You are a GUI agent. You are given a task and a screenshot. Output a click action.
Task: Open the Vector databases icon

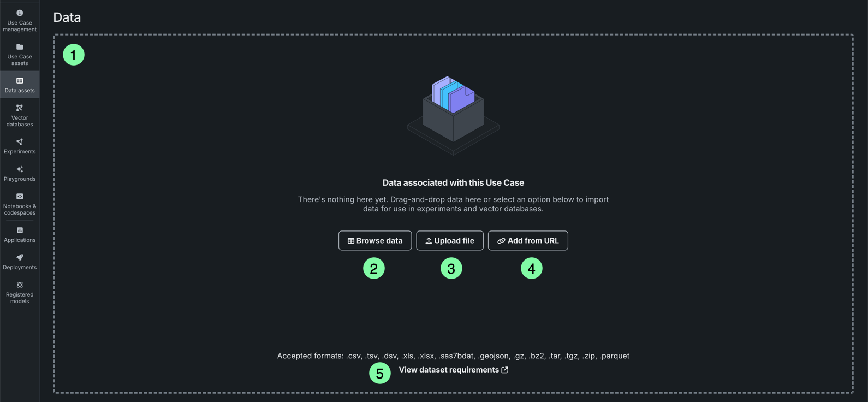(x=20, y=108)
